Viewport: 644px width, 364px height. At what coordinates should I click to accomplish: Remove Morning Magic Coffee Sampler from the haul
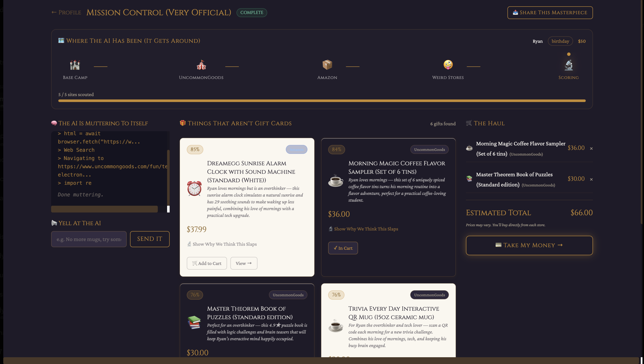pyautogui.click(x=591, y=149)
